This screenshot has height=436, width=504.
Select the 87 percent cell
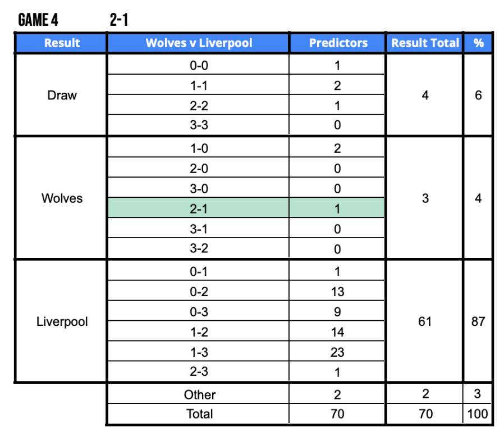(478, 323)
